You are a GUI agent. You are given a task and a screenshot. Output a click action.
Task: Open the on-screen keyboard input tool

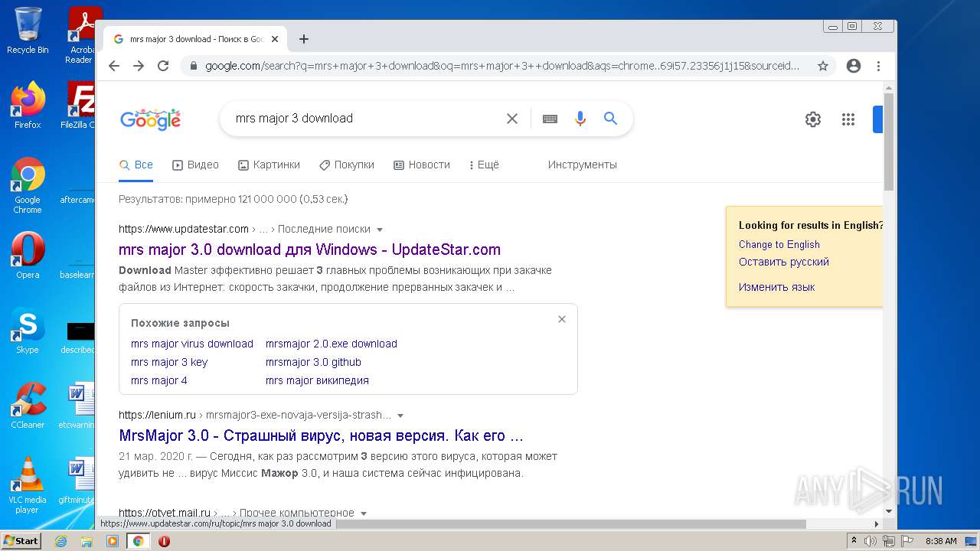coord(550,119)
